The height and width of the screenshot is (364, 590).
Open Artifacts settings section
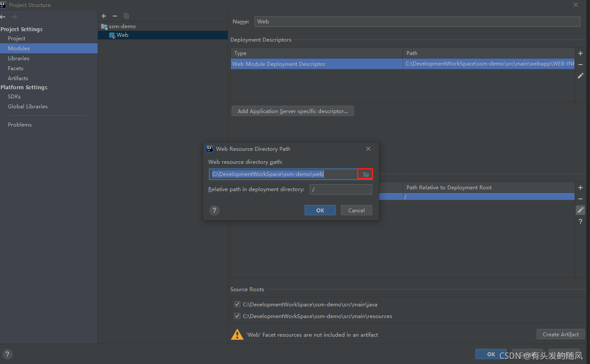18,78
